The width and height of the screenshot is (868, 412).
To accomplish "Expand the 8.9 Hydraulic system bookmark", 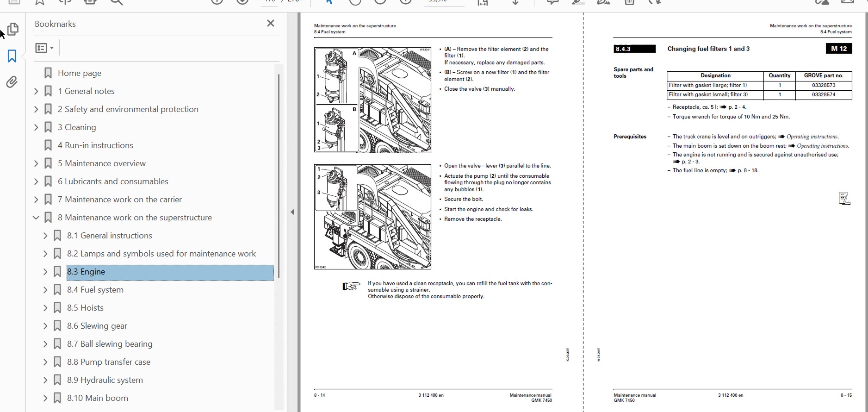I will click(45, 380).
